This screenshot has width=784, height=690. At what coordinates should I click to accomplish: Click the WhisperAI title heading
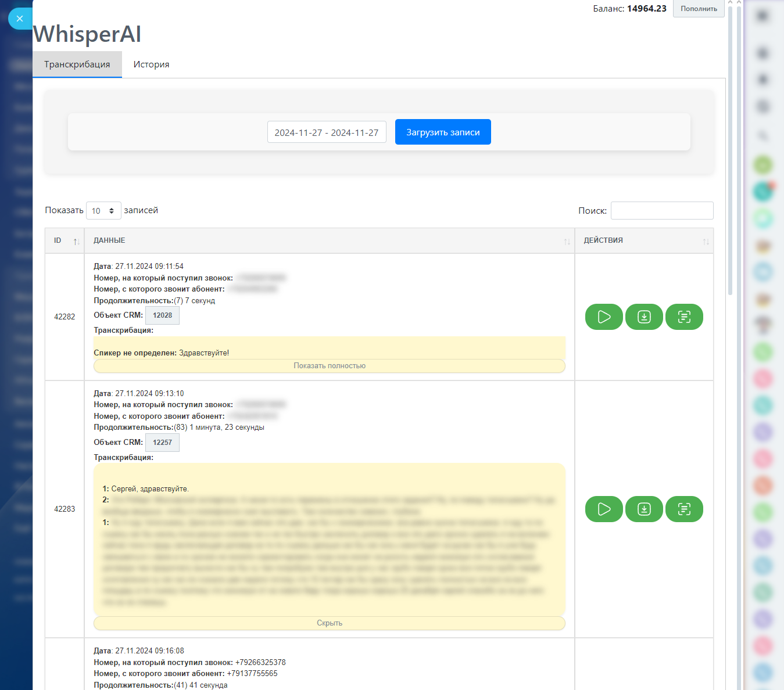(x=87, y=34)
